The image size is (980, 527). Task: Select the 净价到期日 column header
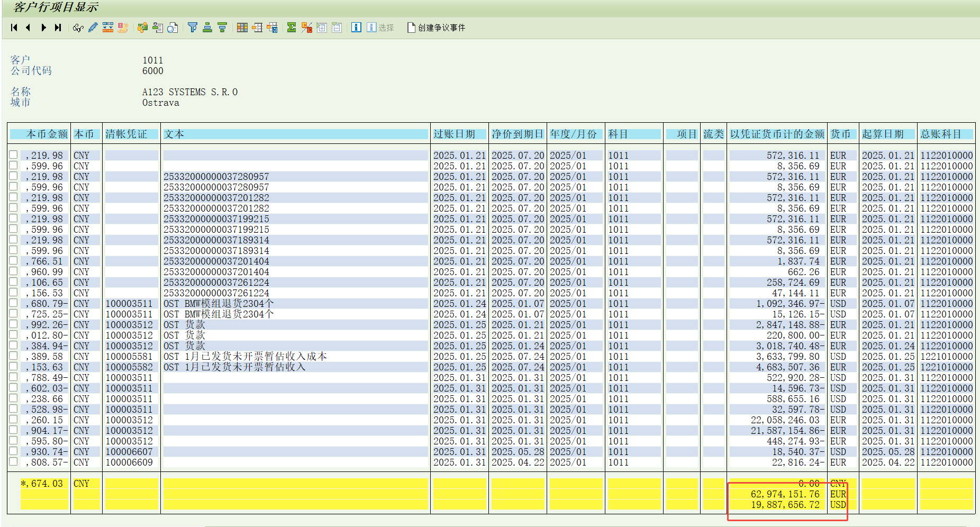tap(518, 134)
